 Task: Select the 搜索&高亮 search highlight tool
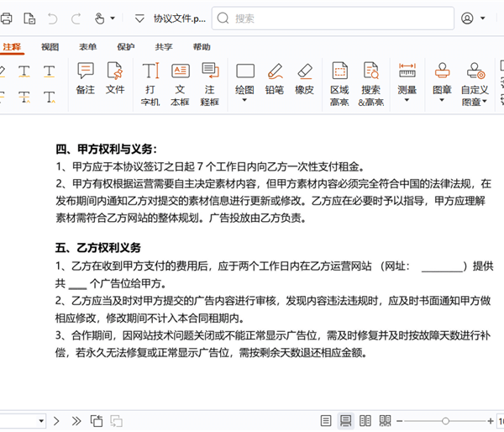click(371, 82)
